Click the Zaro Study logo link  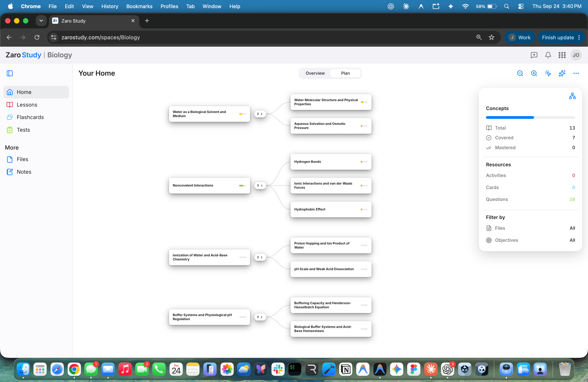click(x=23, y=55)
